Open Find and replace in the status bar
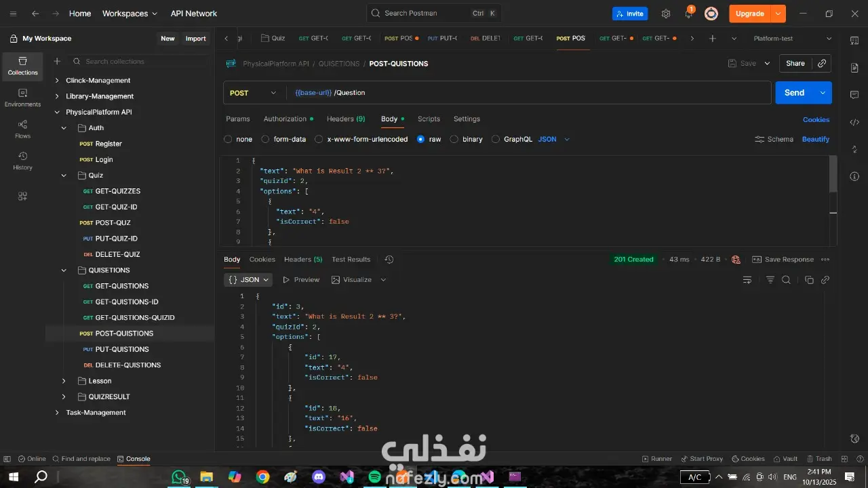This screenshot has height=488, width=868. [81, 459]
